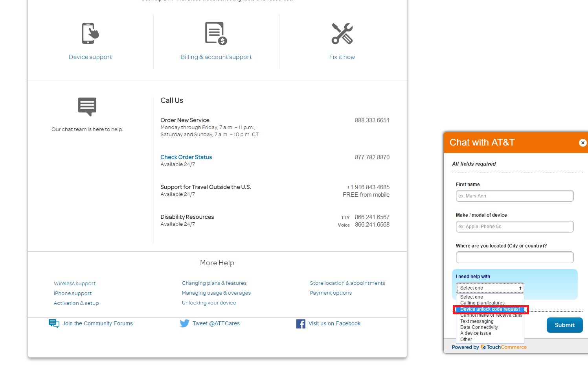Choose 'Text messaging' from the help list
The height and width of the screenshot is (369, 588).
pos(477,321)
